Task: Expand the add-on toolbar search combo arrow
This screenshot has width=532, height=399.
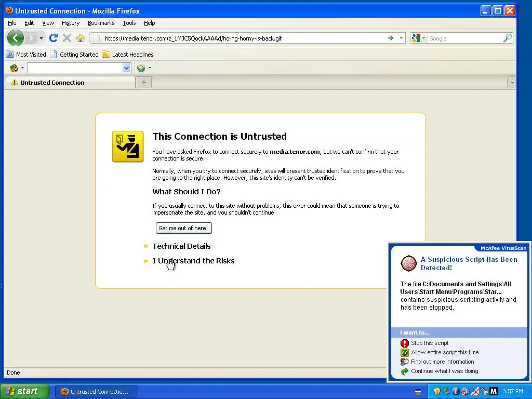Action: pyautogui.click(x=126, y=68)
